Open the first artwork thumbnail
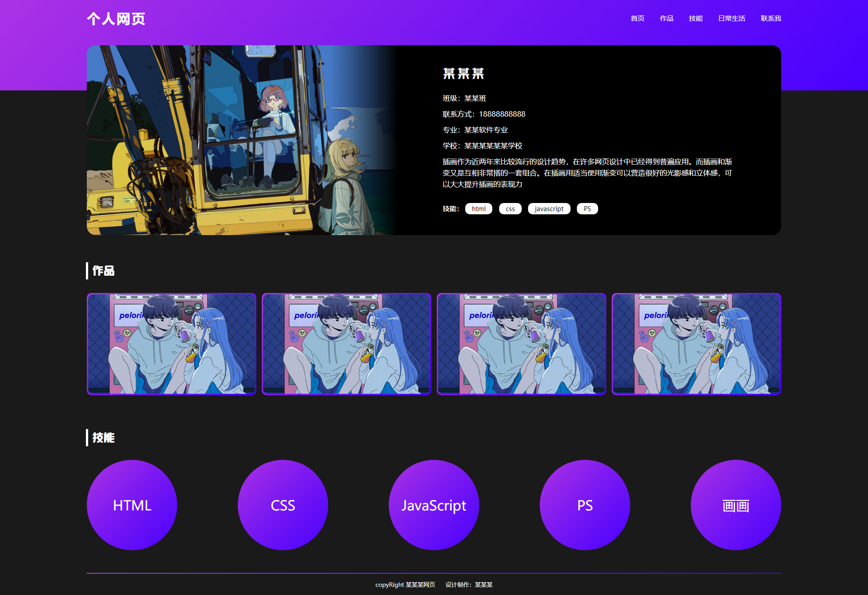This screenshot has height=595, width=868. [171, 344]
